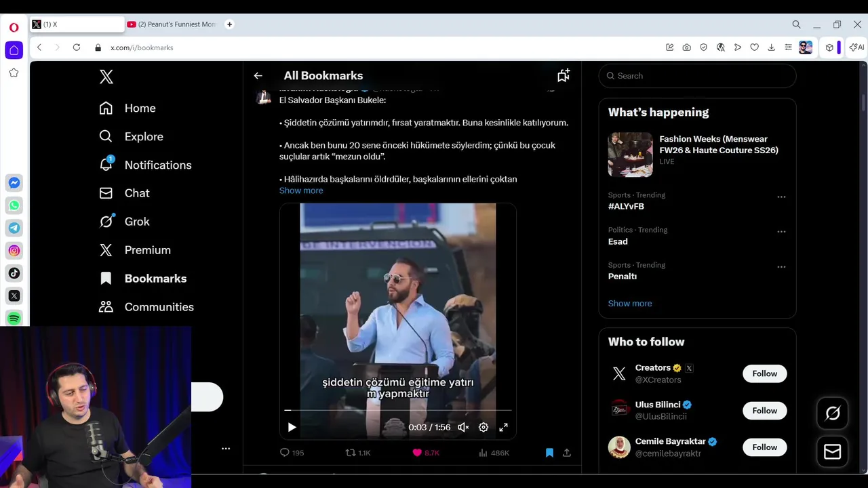
Task: Follow Cemile Bayraktar
Action: (765, 447)
